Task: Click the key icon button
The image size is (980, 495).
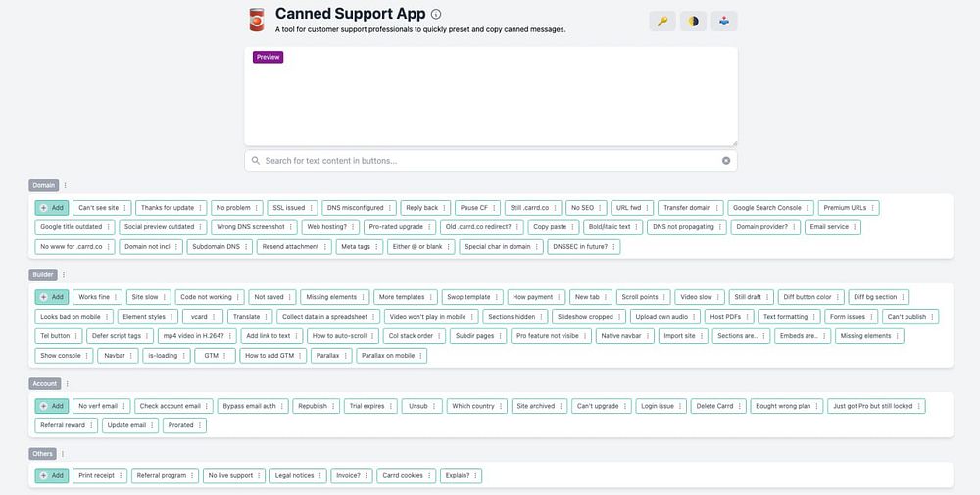Action: pyautogui.click(x=662, y=22)
